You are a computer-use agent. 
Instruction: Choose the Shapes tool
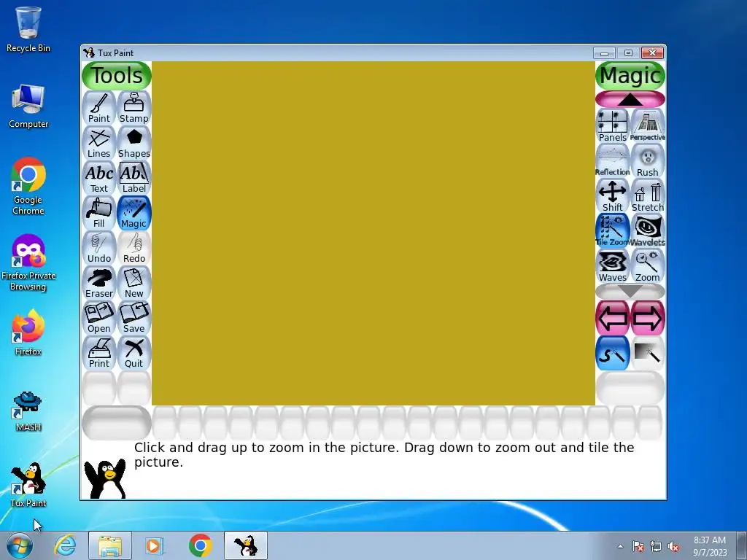point(134,143)
